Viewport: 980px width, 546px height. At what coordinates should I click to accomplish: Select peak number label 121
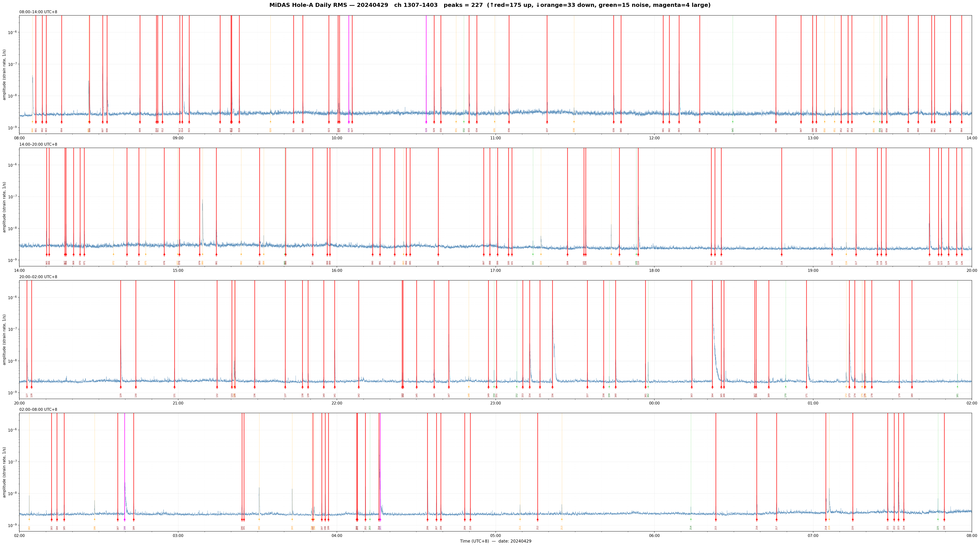[x=929, y=263]
